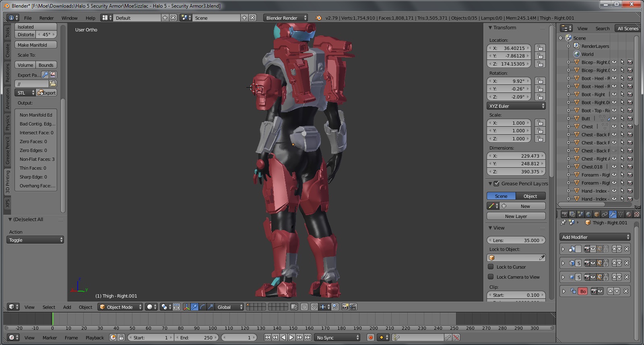Image resolution: width=644 pixels, height=345 pixels.
Task: Click the translate manipulator arrow icon
Action: [194, 307]
